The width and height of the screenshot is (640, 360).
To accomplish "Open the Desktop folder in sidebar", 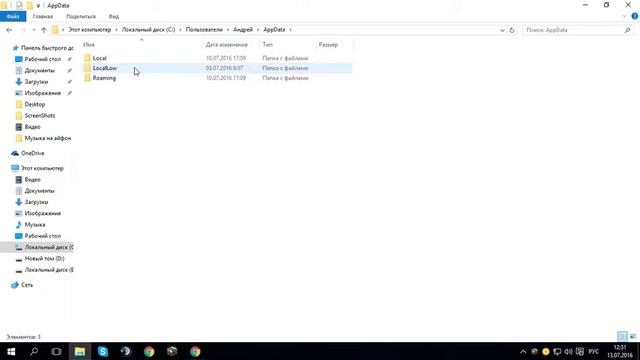I will [x=35, y=104].
